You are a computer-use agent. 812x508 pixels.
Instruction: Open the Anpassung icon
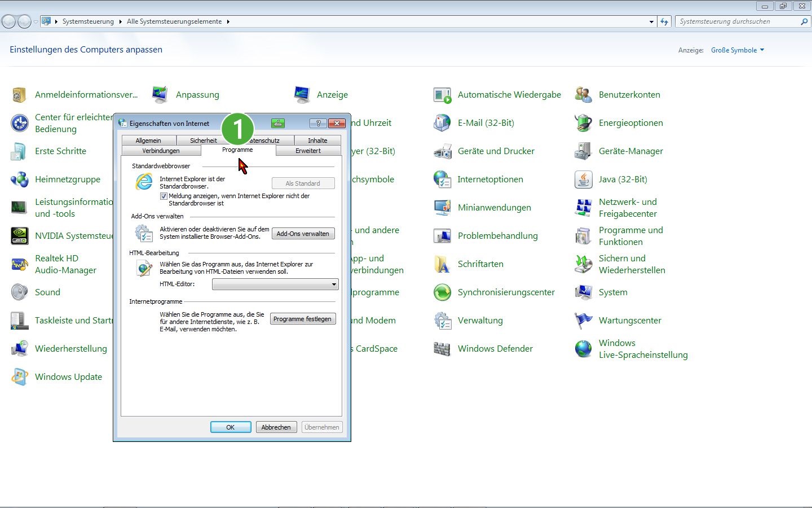tap(160, 95)
